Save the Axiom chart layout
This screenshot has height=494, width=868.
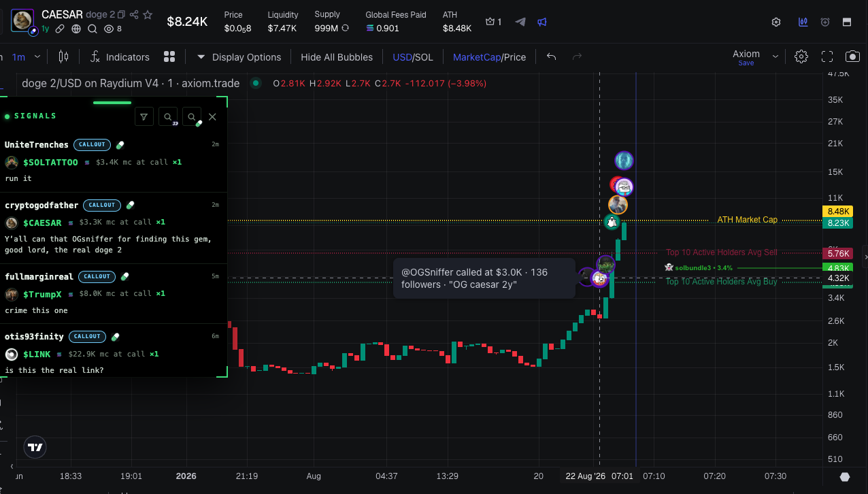pyautogui.click(x=746, y=63)
